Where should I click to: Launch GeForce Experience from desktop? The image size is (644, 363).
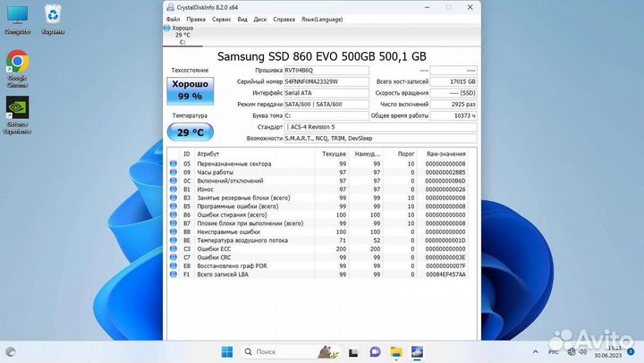(x=16, y=114)
